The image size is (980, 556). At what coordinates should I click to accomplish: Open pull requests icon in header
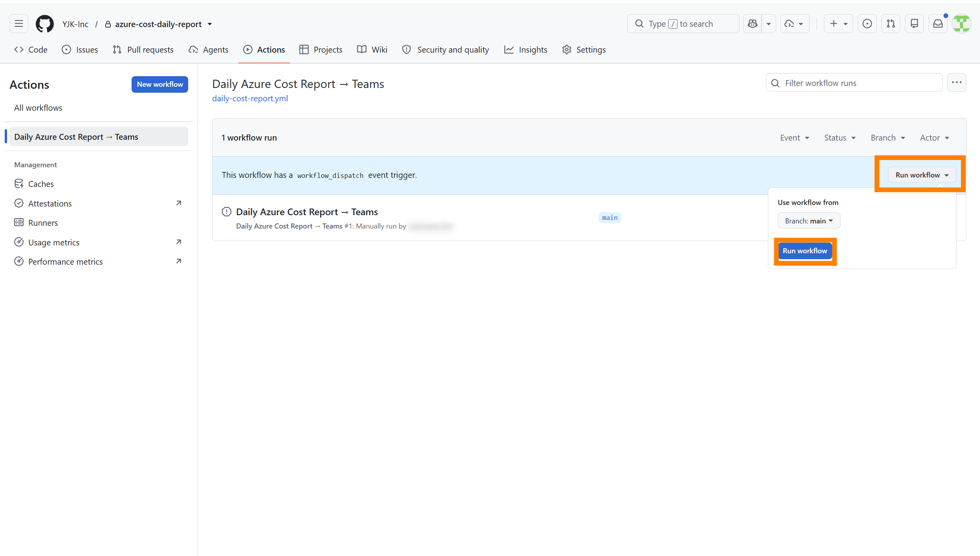(890, 24)
